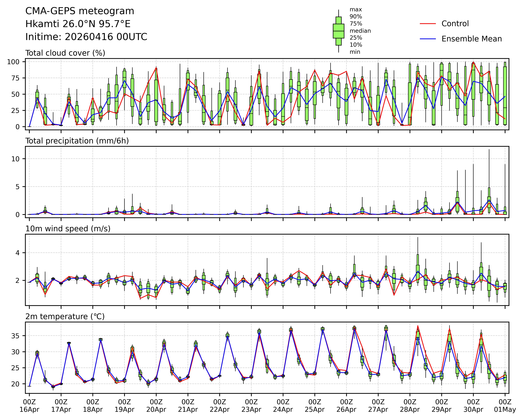
Task: Click the '2m temperature (℃)' panel title
Action: [x=65, y=316]
